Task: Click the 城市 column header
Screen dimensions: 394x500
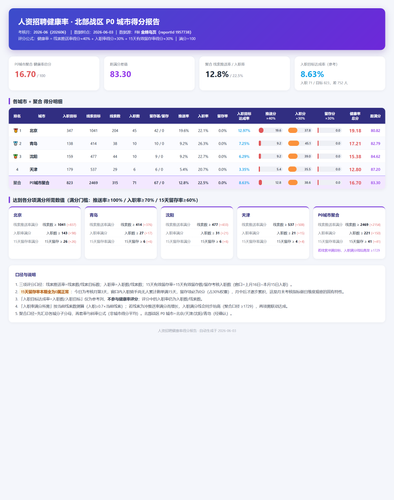Action: (41, 116)
